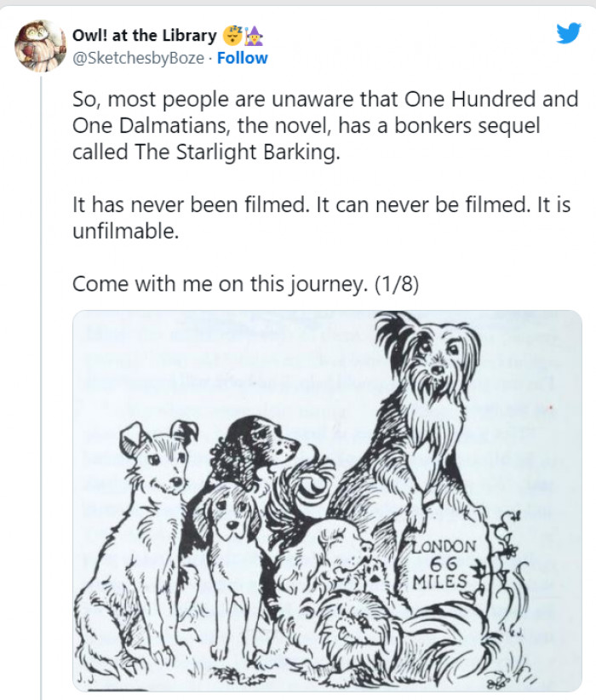
Task: Follow the Owl! at the Library account
Action: (242, 58)
